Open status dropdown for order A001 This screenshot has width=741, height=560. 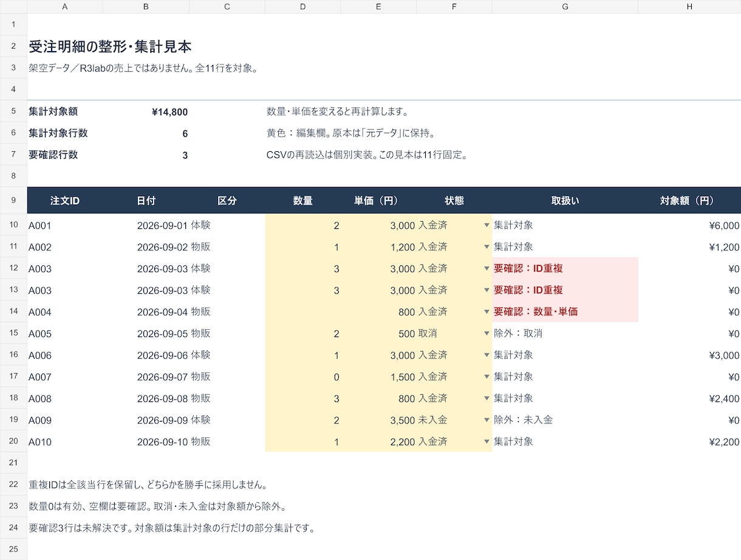(x=487, y=225)
